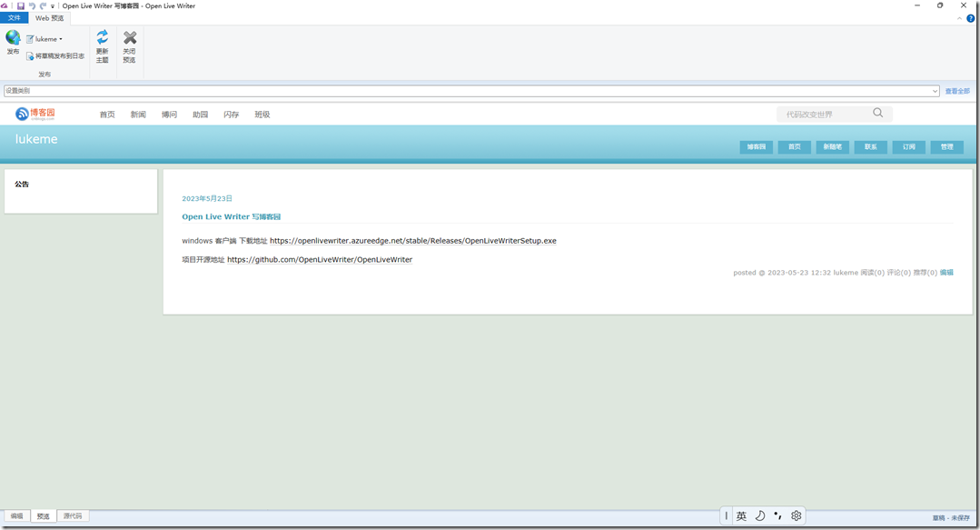Click the undo arrow in quick access toolbar

(x=32, y=5)
